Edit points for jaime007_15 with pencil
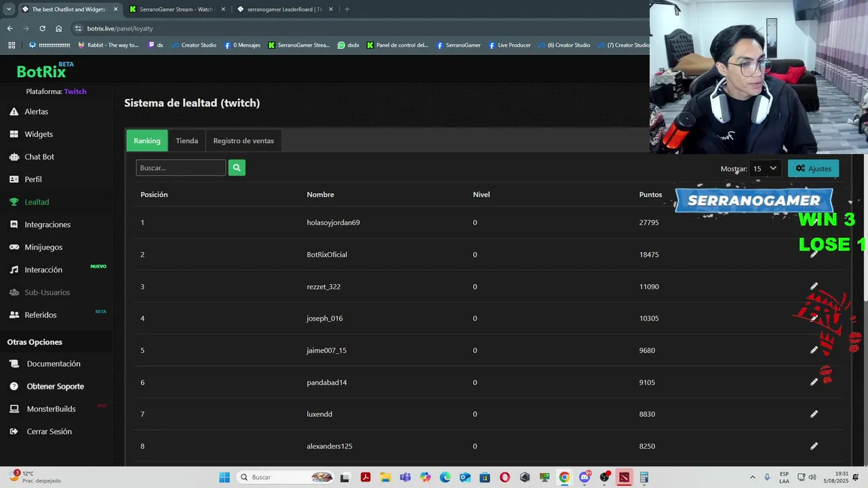 (x=814, y=350)
